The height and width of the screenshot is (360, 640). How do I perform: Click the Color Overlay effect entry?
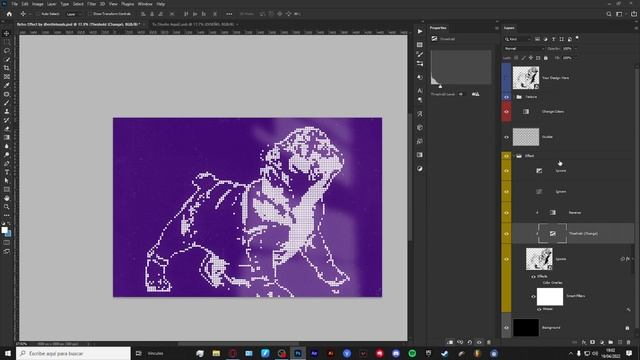coord(552,282)
